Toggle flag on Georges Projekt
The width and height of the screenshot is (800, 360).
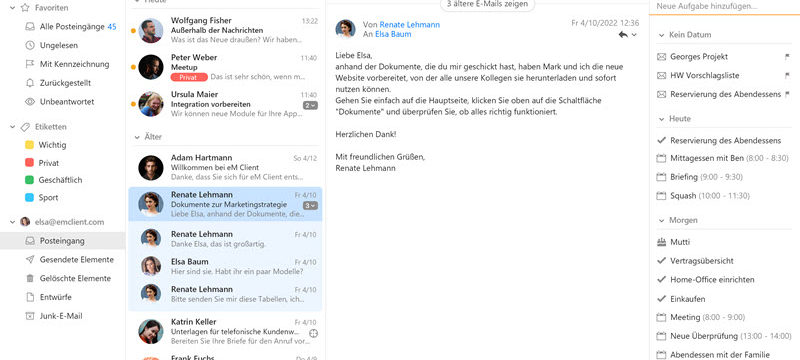[787, 57]
